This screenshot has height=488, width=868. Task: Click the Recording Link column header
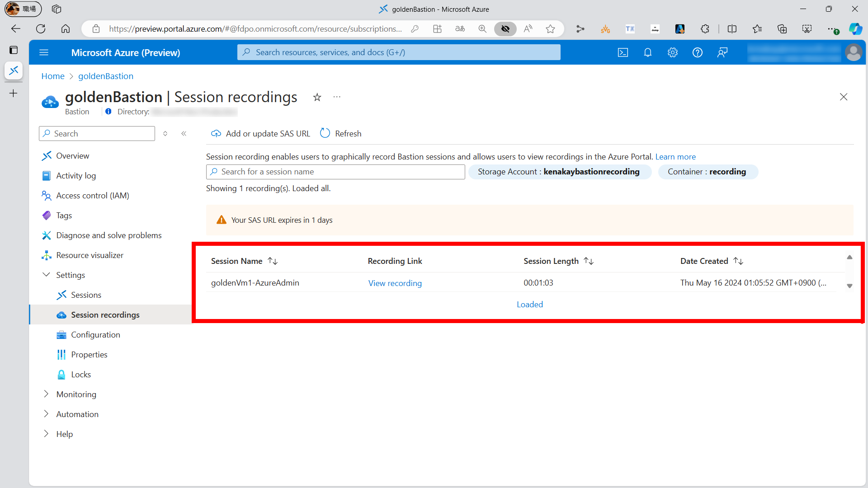(x=395, y=261)
